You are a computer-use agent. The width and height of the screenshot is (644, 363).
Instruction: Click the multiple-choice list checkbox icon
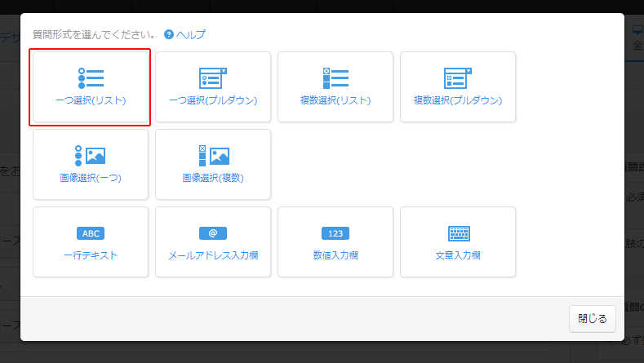[x=335, y=78]
